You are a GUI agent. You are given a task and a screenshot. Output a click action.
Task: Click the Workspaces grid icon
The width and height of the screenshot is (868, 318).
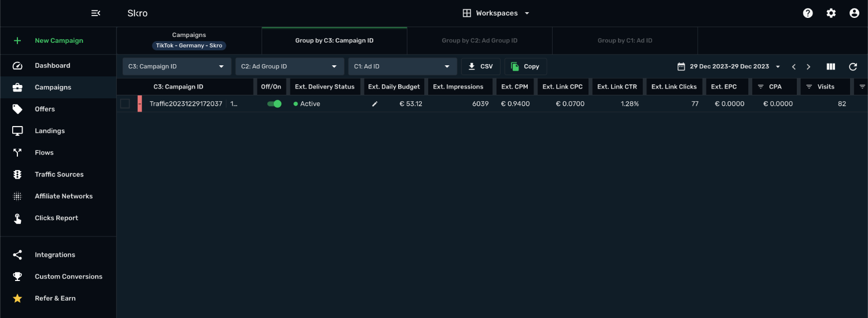(x=467, y=13)
